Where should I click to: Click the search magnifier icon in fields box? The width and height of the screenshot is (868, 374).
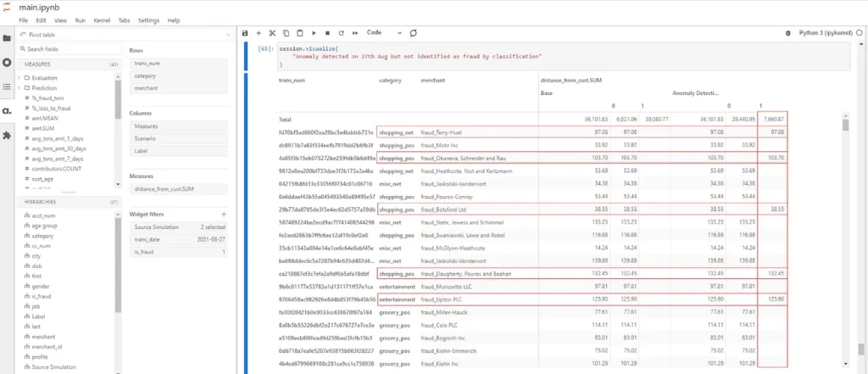[23, 49]
